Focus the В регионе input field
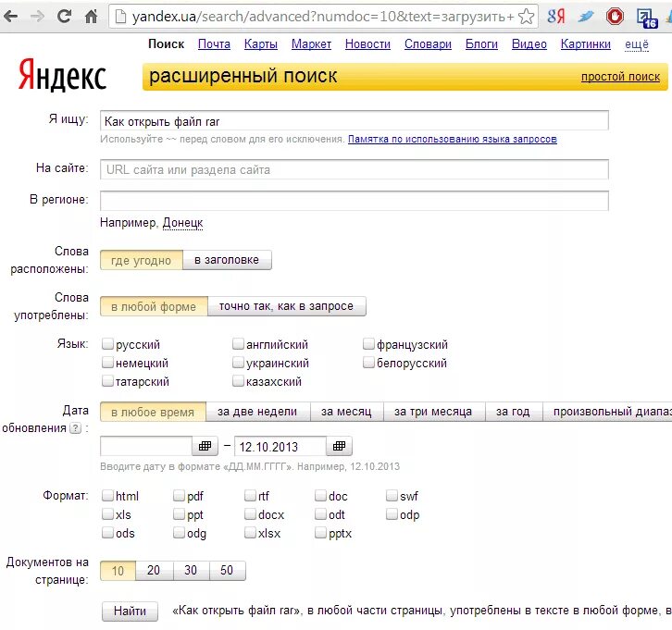 click(354, 201)
